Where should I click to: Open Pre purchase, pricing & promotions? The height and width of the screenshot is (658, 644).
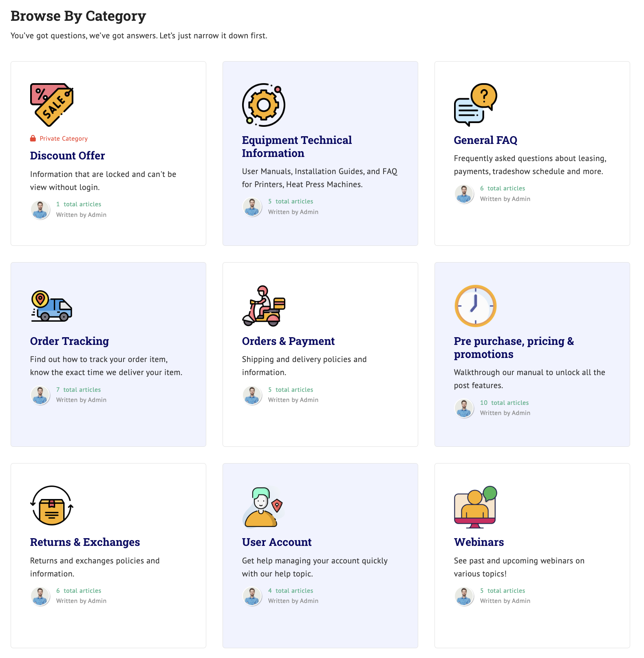point(514,348)
